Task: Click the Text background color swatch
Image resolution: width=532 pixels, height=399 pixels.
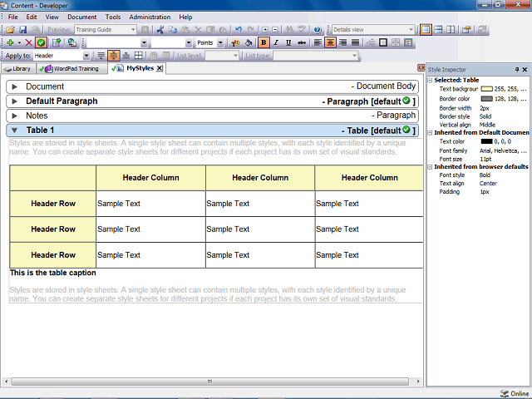Action: [486, 89]
